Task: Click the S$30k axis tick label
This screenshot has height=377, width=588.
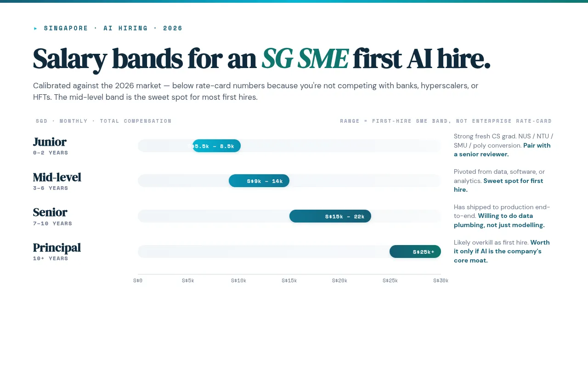Action: (x=441, y=280)
